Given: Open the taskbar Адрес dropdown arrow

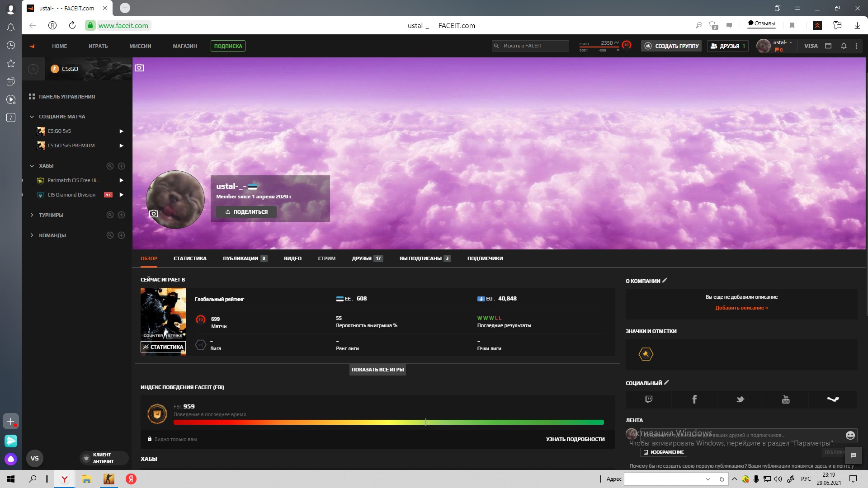Looking at the screenshot, I should 708,479.
